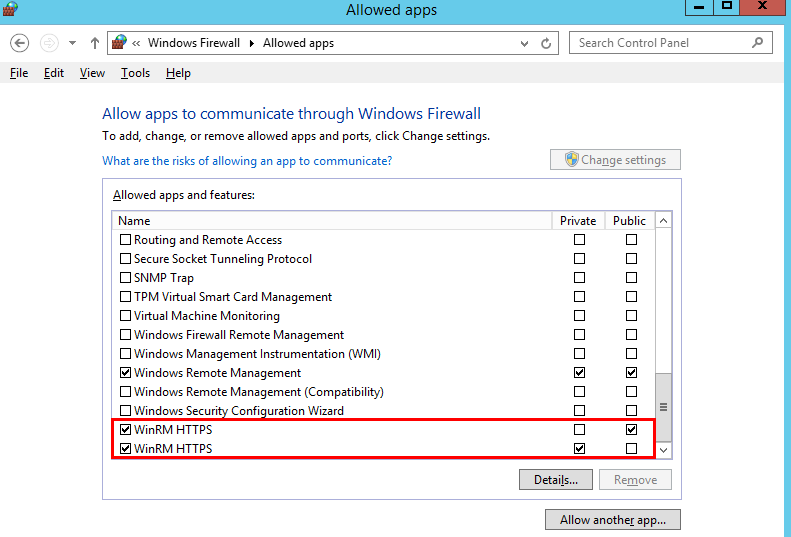This screenshot has height=537, width=791.
Task: Click Windows Firewall breadcrumb
Action: (194, 43)
